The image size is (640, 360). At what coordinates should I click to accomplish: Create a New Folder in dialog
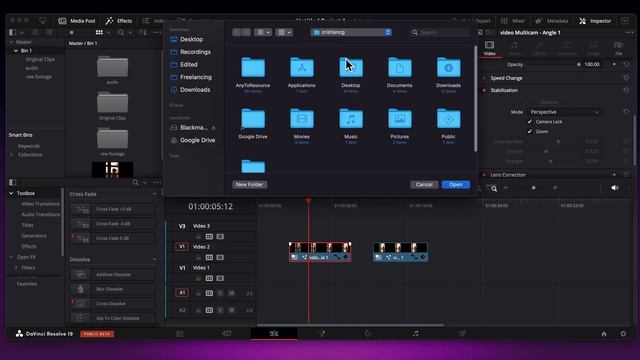[249, 184]
